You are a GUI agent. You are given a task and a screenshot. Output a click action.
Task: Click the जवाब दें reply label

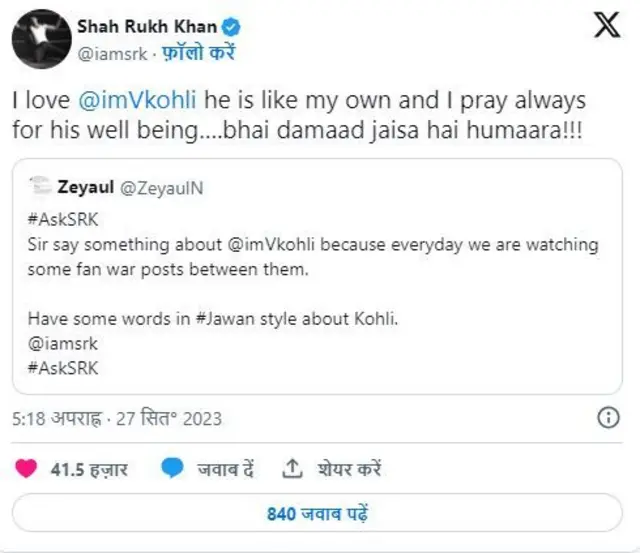click(x=225, y=469)
